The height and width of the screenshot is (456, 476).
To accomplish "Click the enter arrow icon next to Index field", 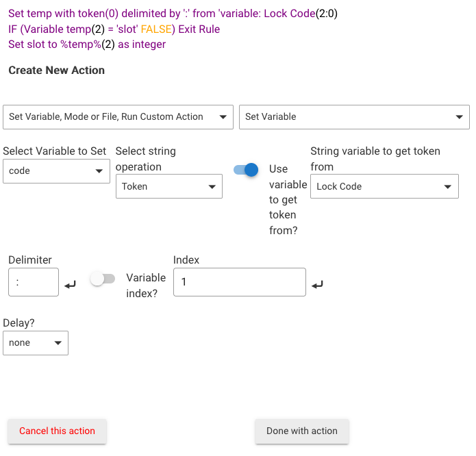I will click(x=318, y=285).
